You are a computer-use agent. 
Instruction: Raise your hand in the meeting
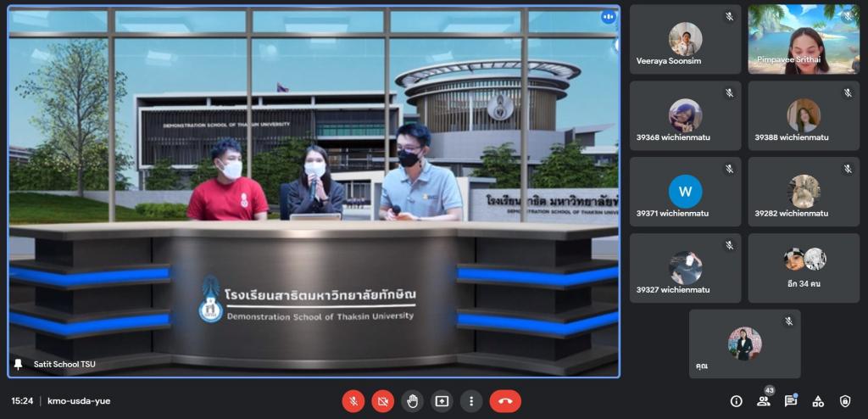[413, 400]
